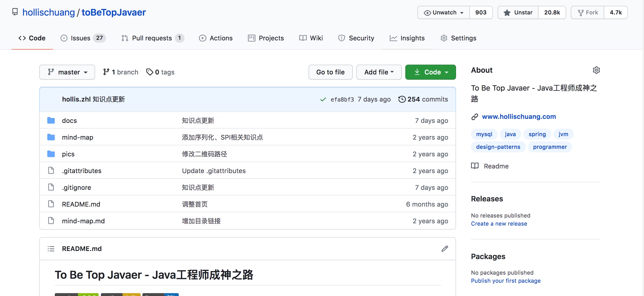Select the design-patterns topic tag

tap(498, 147)
